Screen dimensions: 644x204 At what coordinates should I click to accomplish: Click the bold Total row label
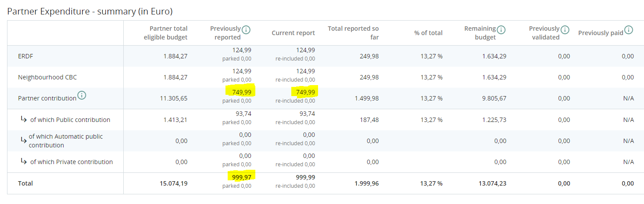click(25, 183)
